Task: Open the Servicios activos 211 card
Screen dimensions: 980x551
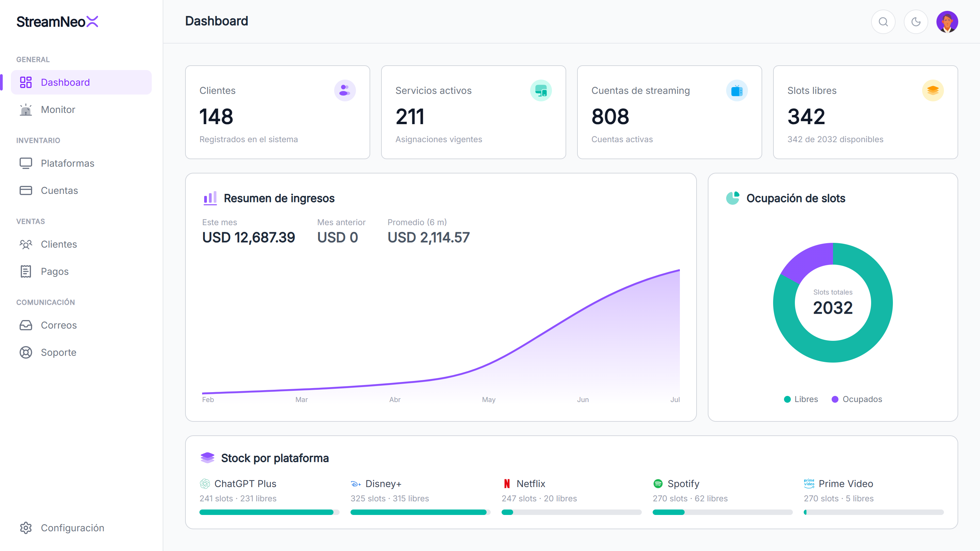Action: coord(473,112)
